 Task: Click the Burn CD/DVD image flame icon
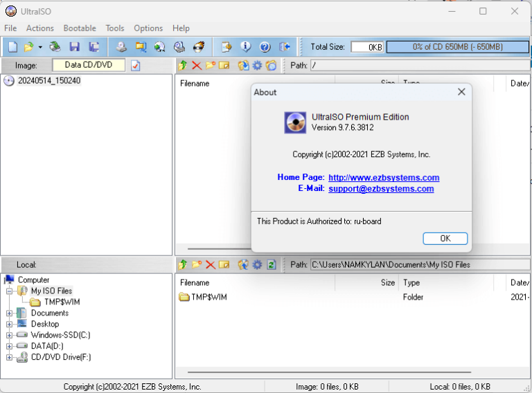click(199, 47)
